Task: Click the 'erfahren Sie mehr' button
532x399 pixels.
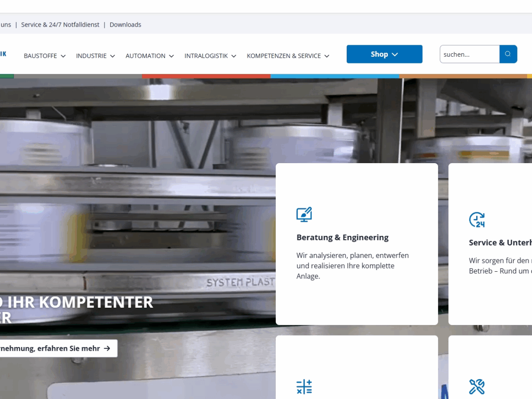Action: (55, 348)
